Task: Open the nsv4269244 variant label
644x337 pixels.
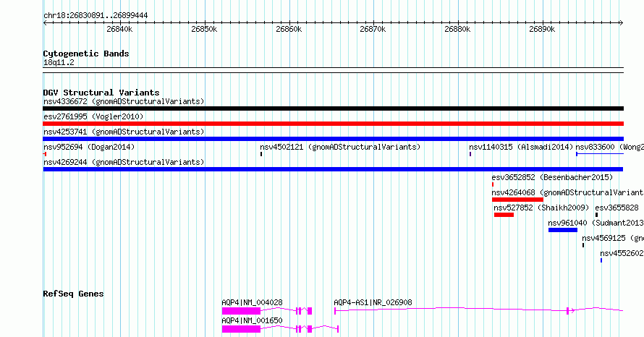Action: point(124,162)
